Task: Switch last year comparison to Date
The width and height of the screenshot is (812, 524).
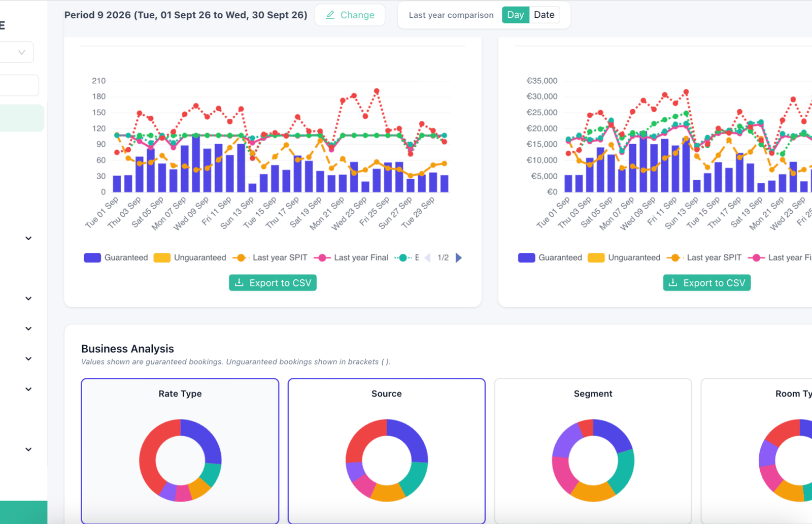Action: (544, 15)
